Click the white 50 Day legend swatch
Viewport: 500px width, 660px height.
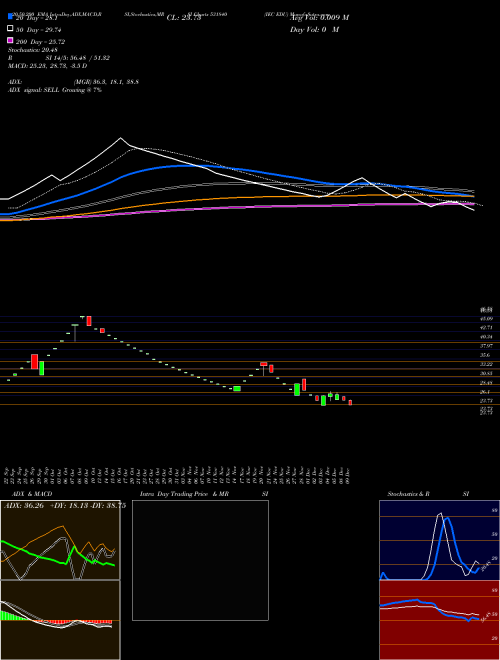point(10,28)
